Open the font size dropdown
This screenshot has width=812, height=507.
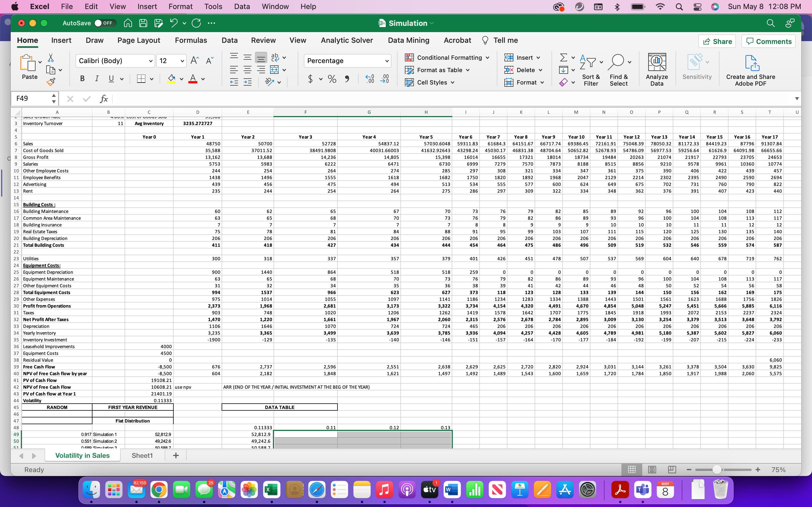click(x=182, y=61)
